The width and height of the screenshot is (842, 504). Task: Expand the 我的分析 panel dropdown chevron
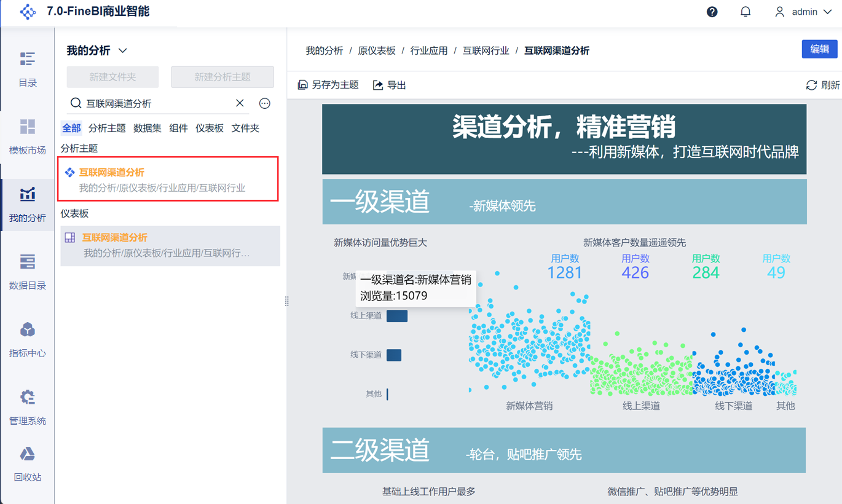(x=122, y=50)
